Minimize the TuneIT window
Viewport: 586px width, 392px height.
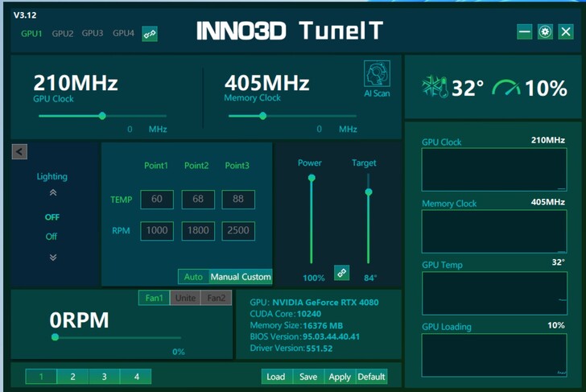click(x=525, y=31)
